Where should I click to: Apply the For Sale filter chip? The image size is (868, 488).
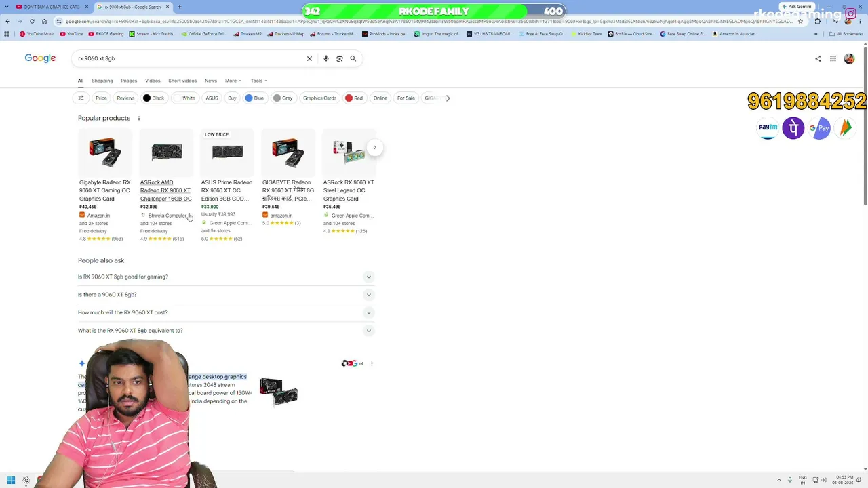point(406,98)
